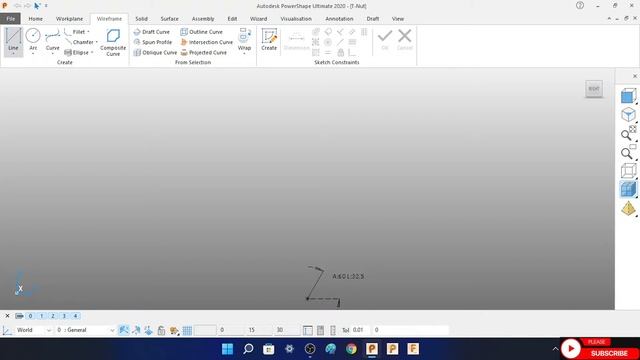Open the View tab
This screenshot has height=360, width=640.
[x=398, y=19]
